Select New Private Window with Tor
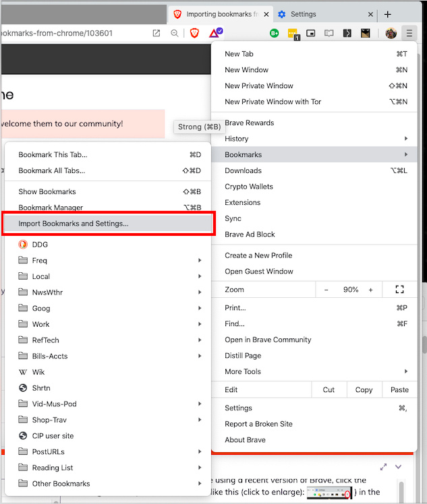Viewport: 427px width, 504px height. click(x=314, y=102)
